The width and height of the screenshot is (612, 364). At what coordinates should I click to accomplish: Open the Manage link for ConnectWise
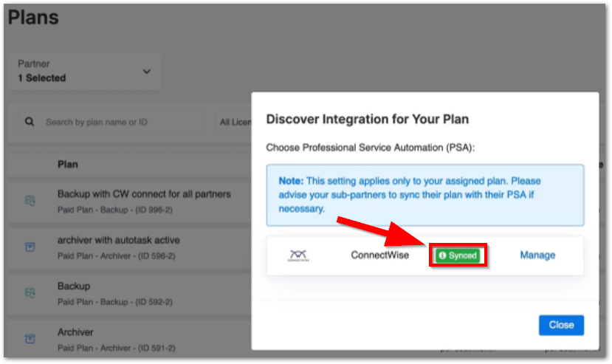(x=537, y=255)
